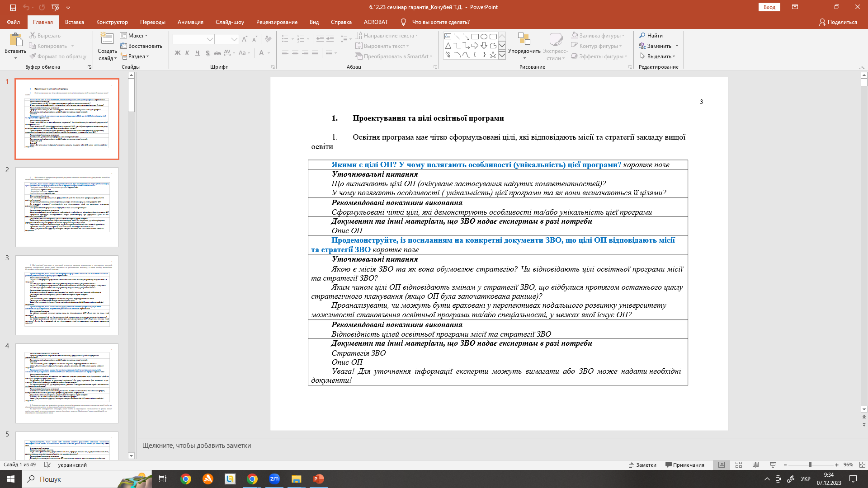Image resolution: width=868 pixels, height=488 pixels.
Task: Open the Font size combo box
Action: pyautogui.click(x=226, y=39)
